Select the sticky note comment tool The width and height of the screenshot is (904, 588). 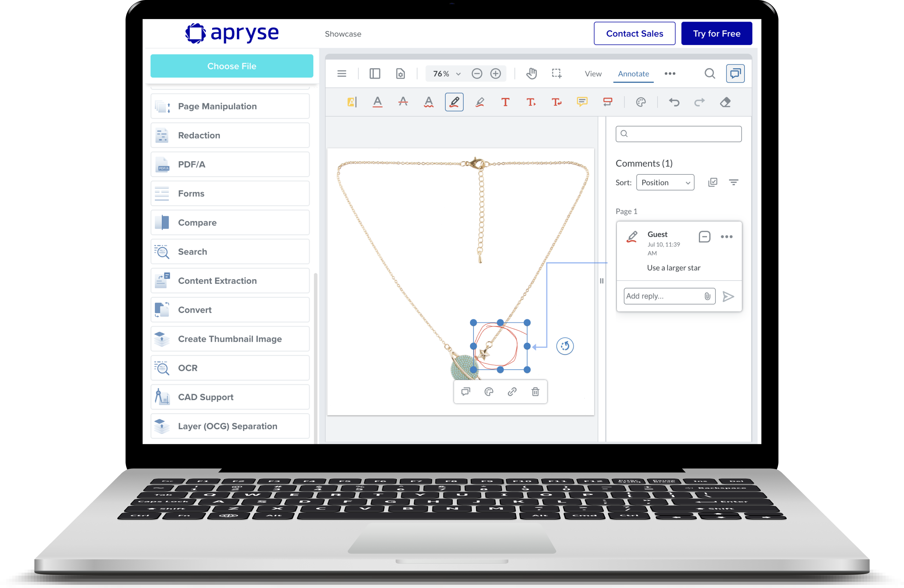click(x=581, y=102)
